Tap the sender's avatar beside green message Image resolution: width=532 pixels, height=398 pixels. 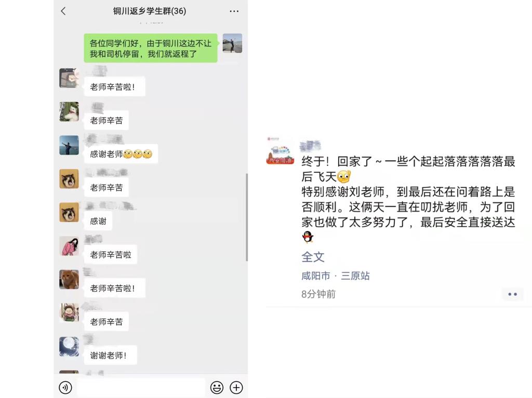(x=232, y=43)
